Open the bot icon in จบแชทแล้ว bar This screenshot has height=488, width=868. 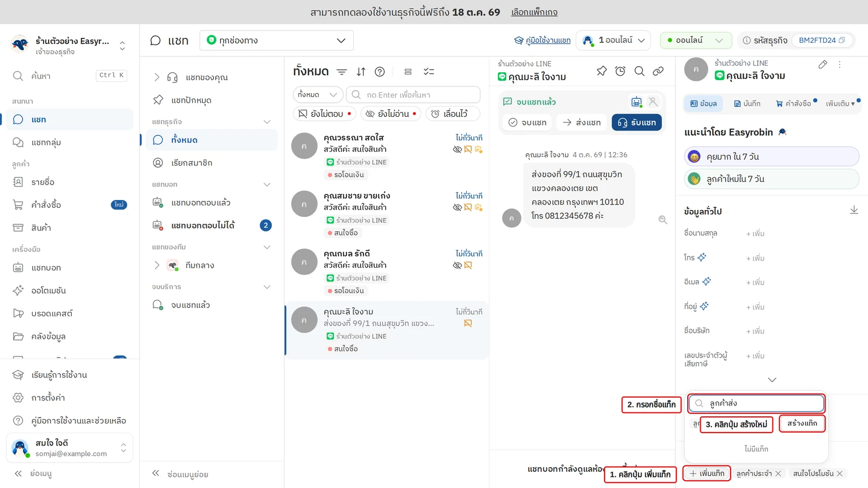tap(636, 102)
